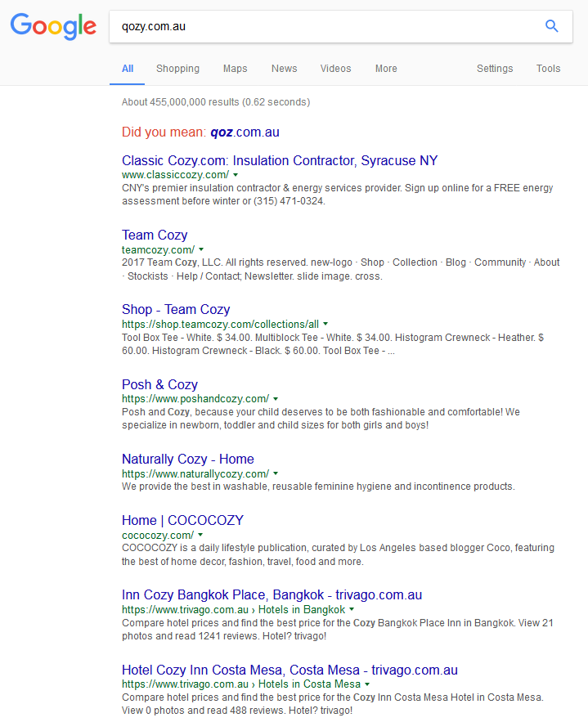This screenshot has height=722, width=588.
Task: Open Hotel Cozy Inn Costa Mesa result
Action: click(290, 670)
